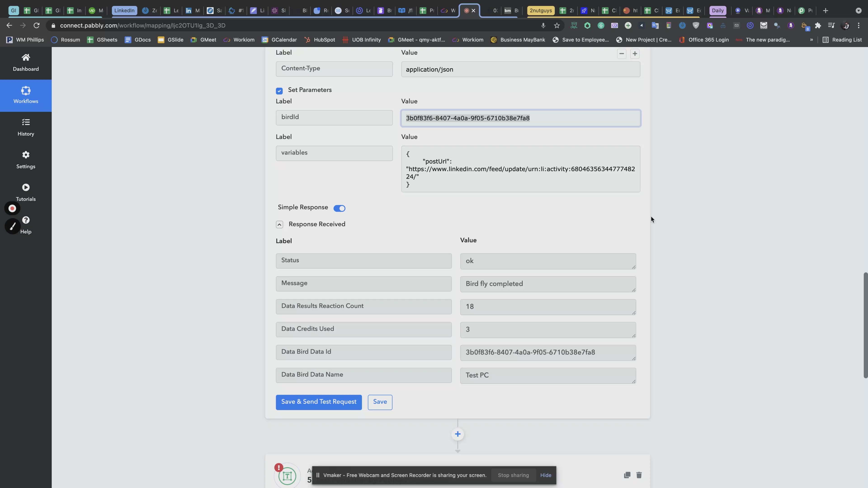Uncheck the Set Parameters checkbox
Viewport: 868px width, 488px height.
pyautogui.click(x=279, y=91)
